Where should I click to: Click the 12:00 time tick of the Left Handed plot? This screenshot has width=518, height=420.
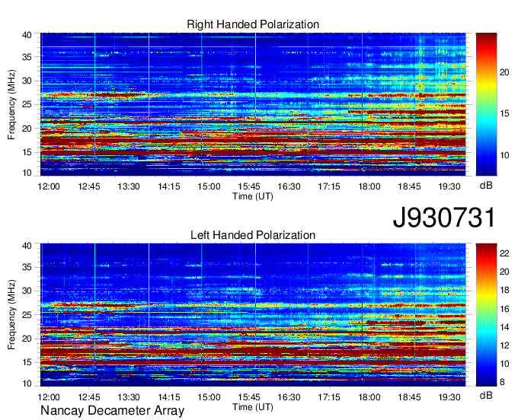tap(49, 397)
